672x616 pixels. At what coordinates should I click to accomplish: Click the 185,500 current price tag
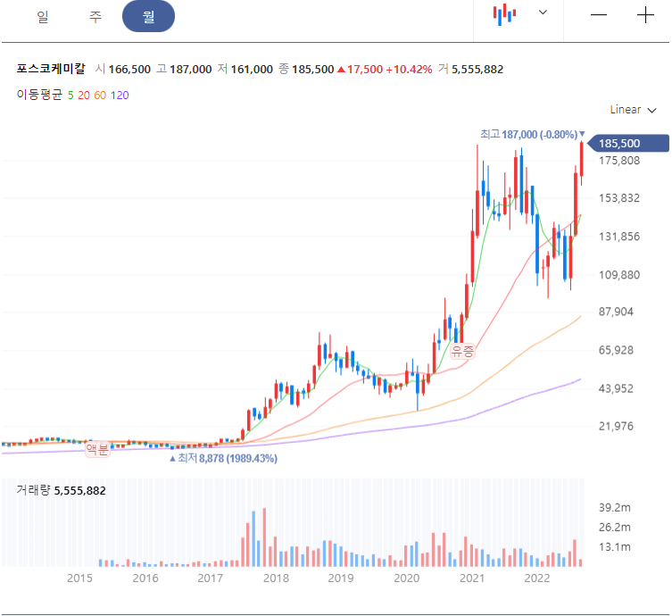pos(628,143)
